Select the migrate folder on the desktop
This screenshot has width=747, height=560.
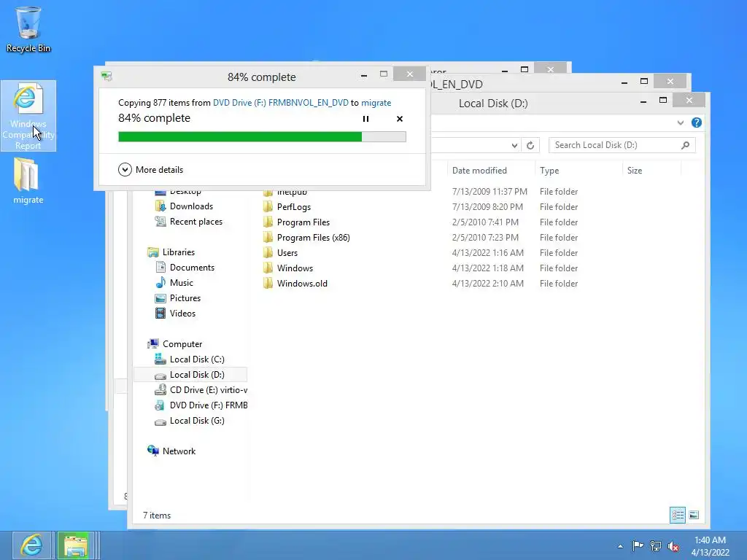28,181
